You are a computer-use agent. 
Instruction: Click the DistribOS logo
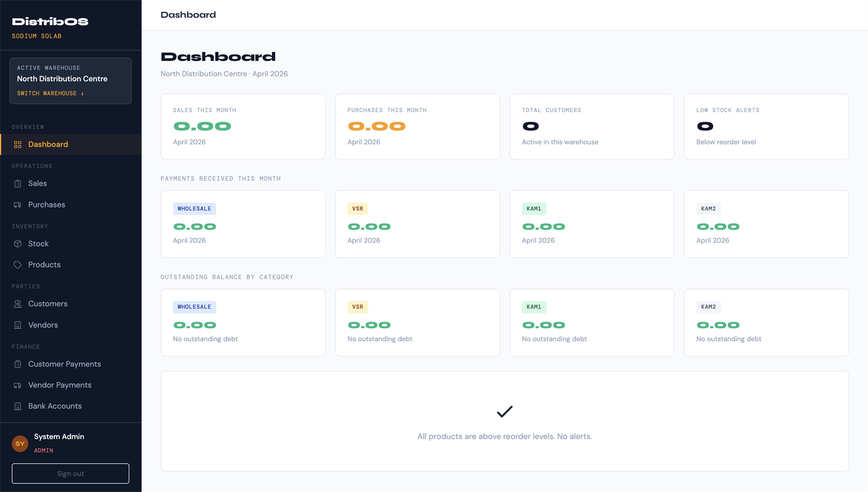(x=50, y=22)
